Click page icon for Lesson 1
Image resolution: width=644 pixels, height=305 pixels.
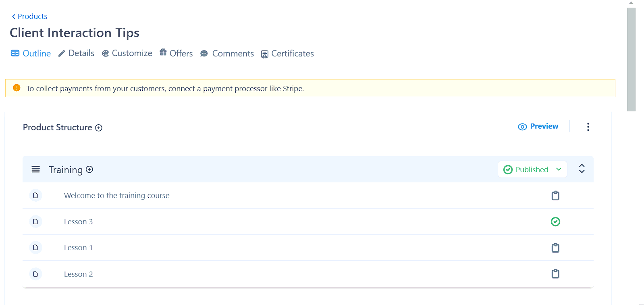[x=35, y=247]
